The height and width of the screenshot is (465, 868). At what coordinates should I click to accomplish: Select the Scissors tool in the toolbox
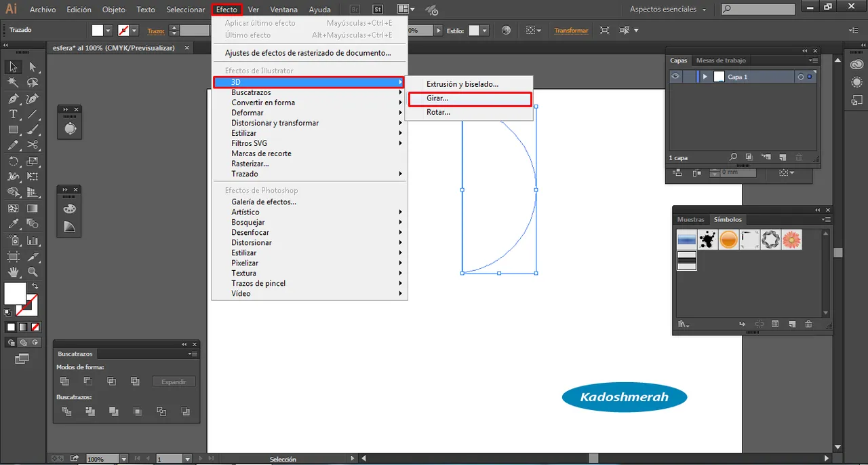pos(32,145)
